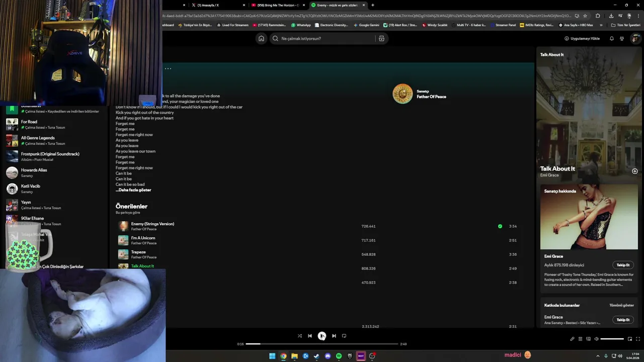Skip to previous track
Screen dimensions: 644x362
click(310, 336)
